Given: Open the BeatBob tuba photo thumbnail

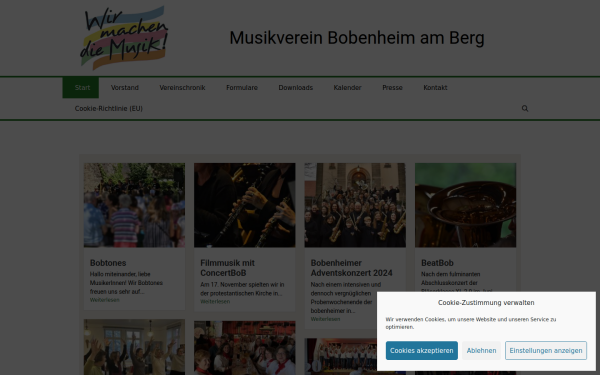Looking at the screenshot, I should tap(465, 205).
